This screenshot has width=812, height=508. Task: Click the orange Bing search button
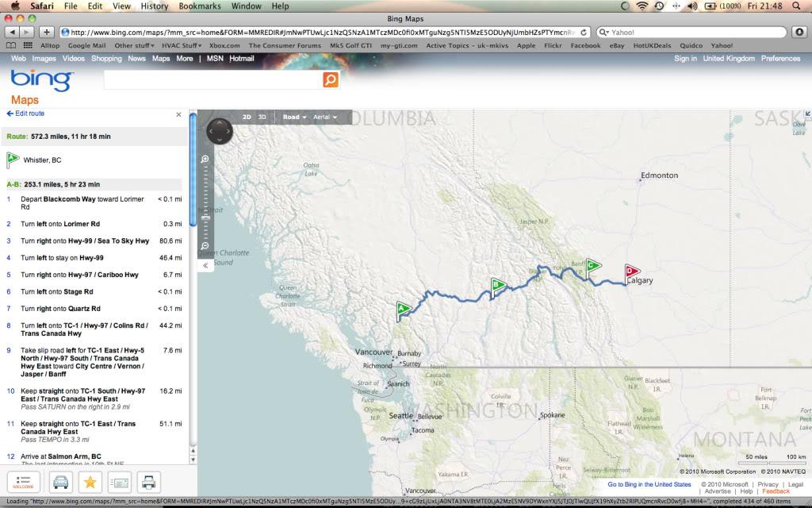331,79
